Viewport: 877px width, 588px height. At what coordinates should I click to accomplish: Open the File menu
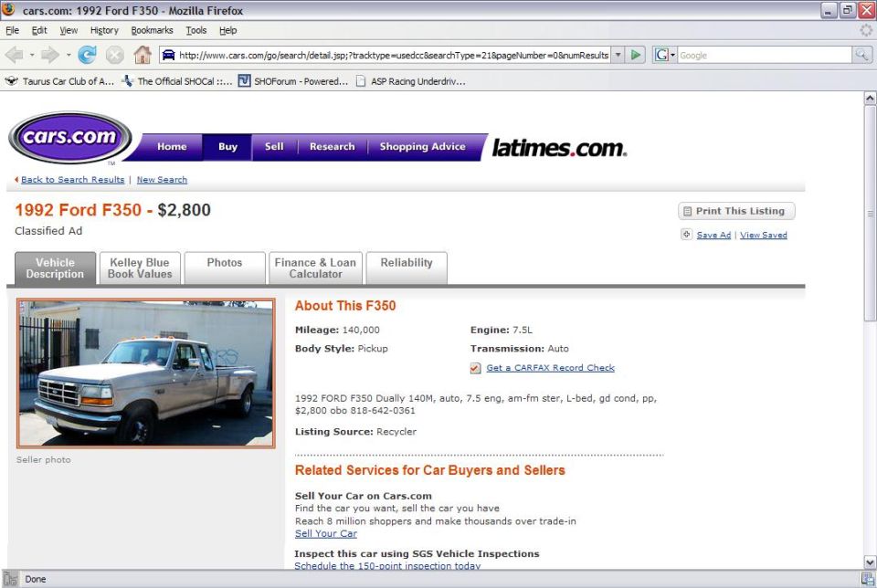coord(12,30)
